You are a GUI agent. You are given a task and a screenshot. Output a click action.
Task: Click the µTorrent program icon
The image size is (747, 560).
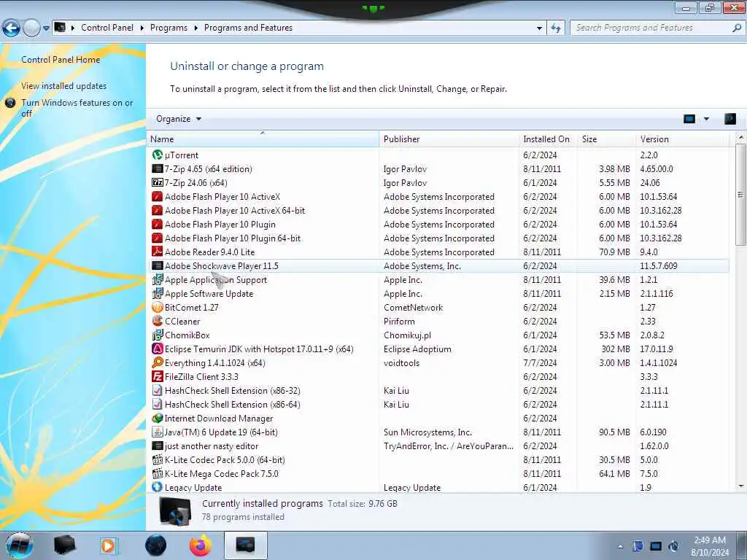(158, 155)
